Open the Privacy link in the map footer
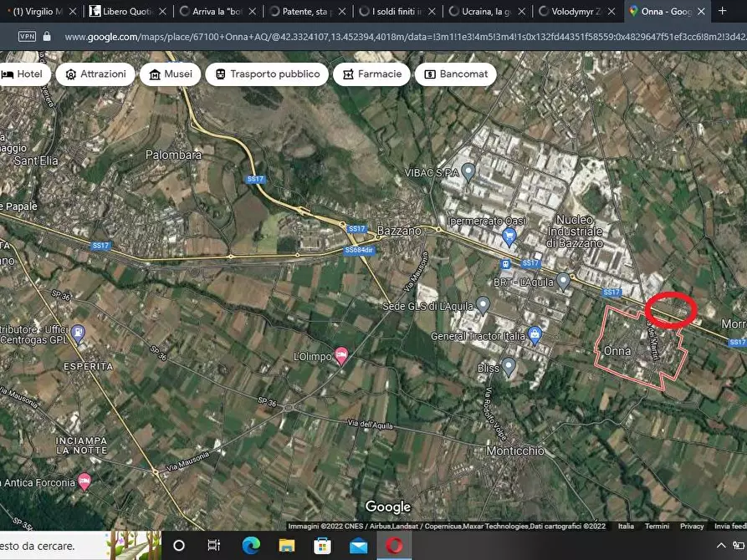Image resolution: width=747 pixels, height=560 pixels. [x=692, y=526]
